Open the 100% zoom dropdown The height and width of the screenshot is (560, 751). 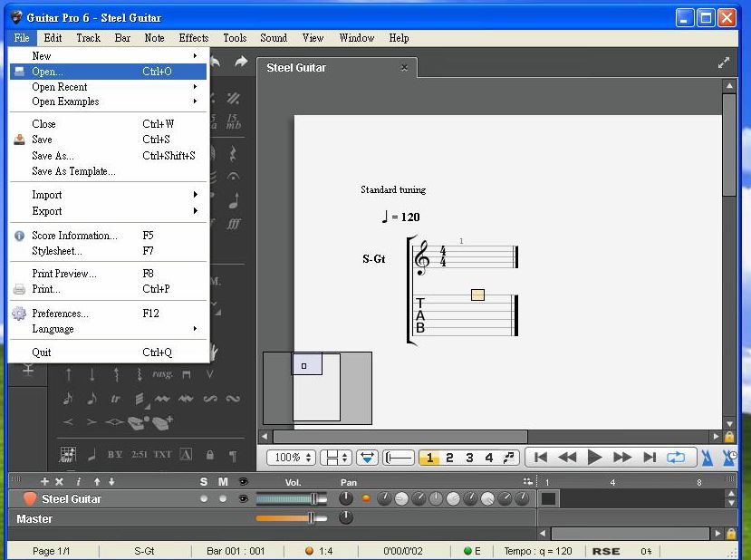point(292,458)
